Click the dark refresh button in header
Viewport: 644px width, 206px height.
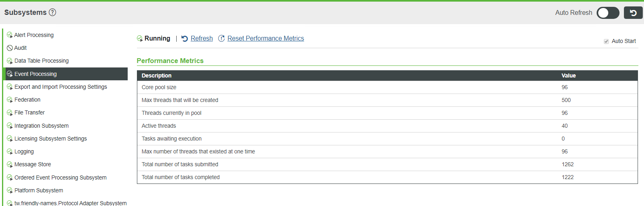click(633, 13)
